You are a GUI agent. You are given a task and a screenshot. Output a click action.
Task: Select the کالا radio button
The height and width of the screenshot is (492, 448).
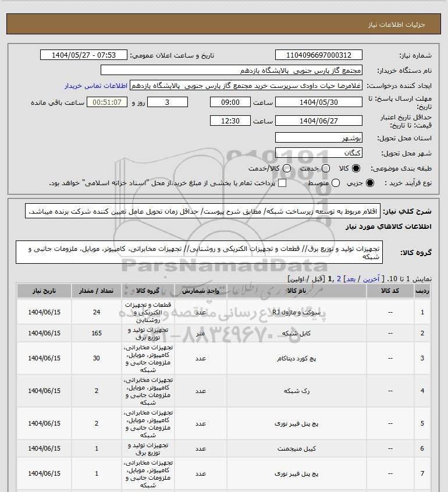pyautogui.click(x=356, y=168)
